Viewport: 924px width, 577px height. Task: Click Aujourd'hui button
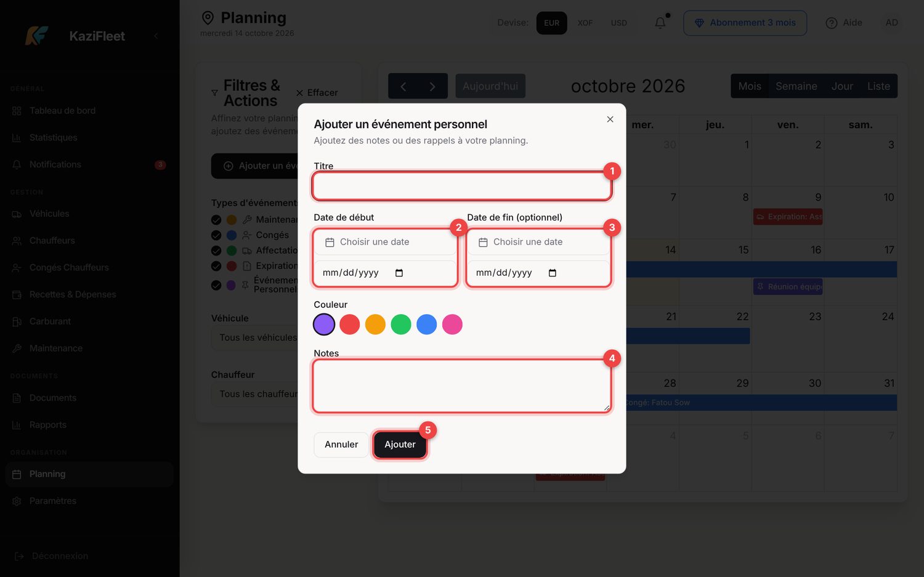click(490, 86)
